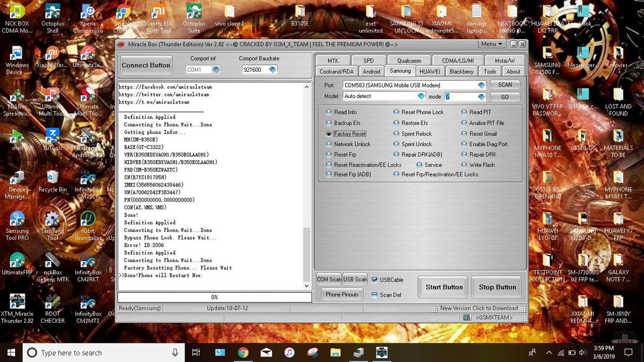Open the nckBox Generic MTK shortcut
Image resolution: width=644 pixels, height=362 pixels.
pos(53,267)
